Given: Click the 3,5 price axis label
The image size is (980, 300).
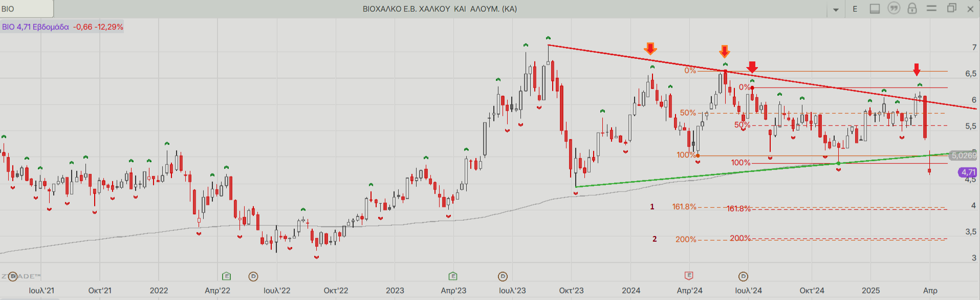Looking at the screenshot, I should [x=971, y=232].
